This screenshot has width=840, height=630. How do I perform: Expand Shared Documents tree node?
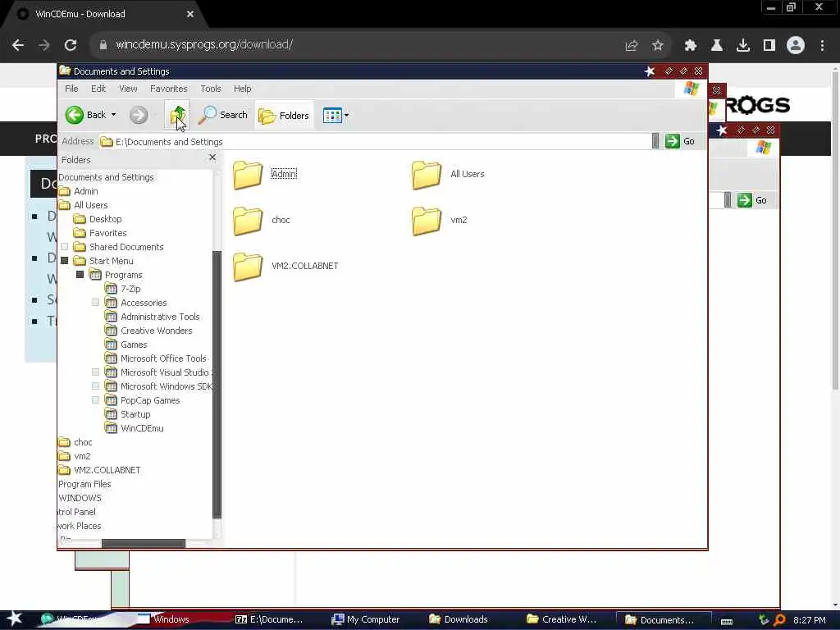(64, 247)
